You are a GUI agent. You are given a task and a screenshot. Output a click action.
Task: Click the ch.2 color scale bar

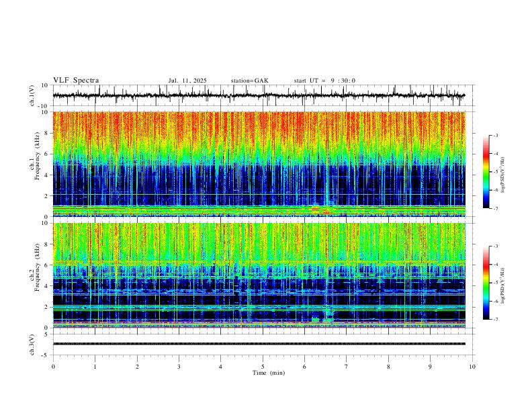486,283
